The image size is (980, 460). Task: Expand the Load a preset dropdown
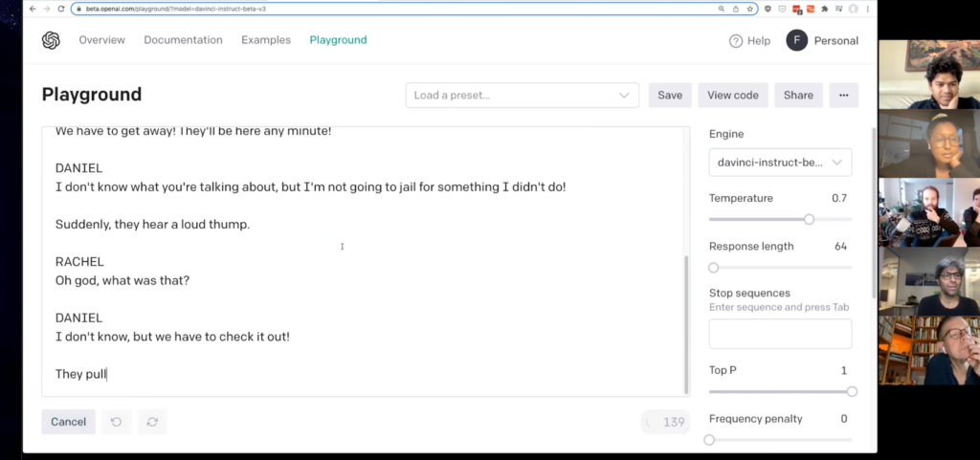click(x=522, y=95)
